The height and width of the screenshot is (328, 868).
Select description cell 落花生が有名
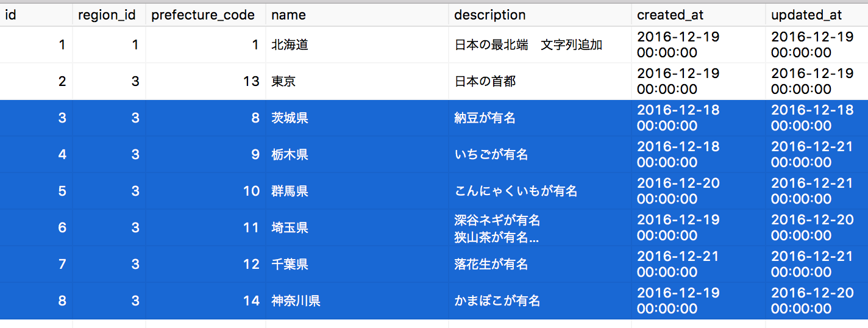(540, 264)
